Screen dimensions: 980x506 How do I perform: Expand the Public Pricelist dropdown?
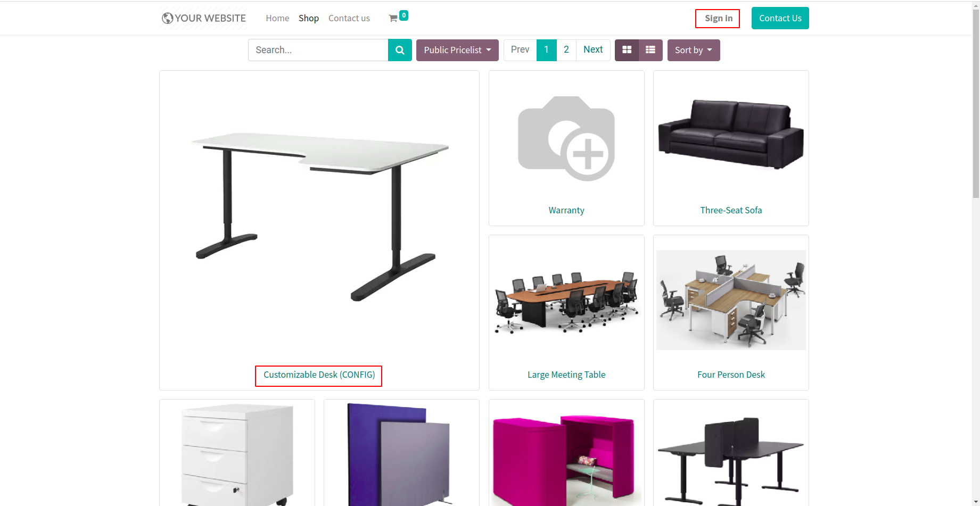457,50
